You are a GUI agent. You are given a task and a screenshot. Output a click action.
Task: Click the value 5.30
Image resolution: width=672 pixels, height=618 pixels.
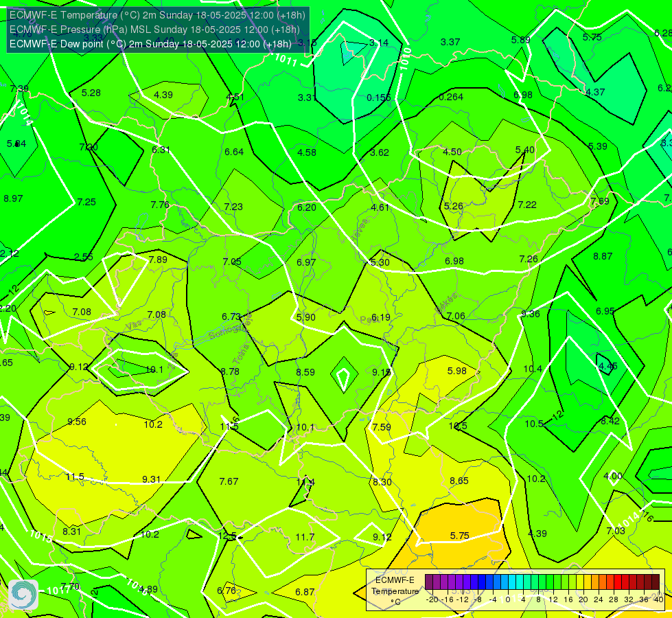[380, 262]
